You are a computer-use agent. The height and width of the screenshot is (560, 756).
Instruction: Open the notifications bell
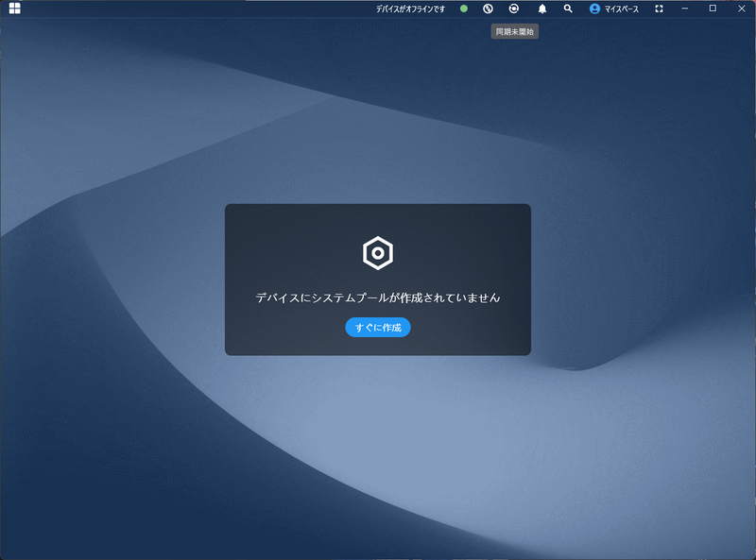[x=542, y=8]
